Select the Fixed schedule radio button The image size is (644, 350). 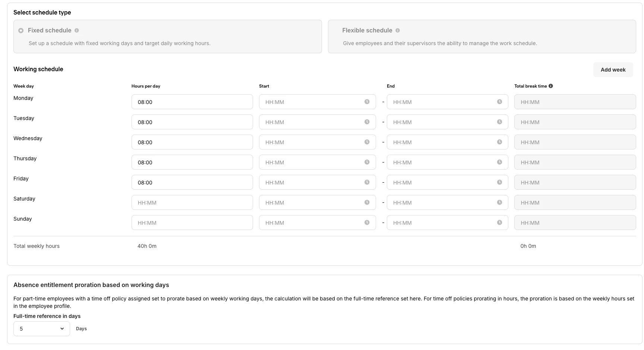click(21, 31)
